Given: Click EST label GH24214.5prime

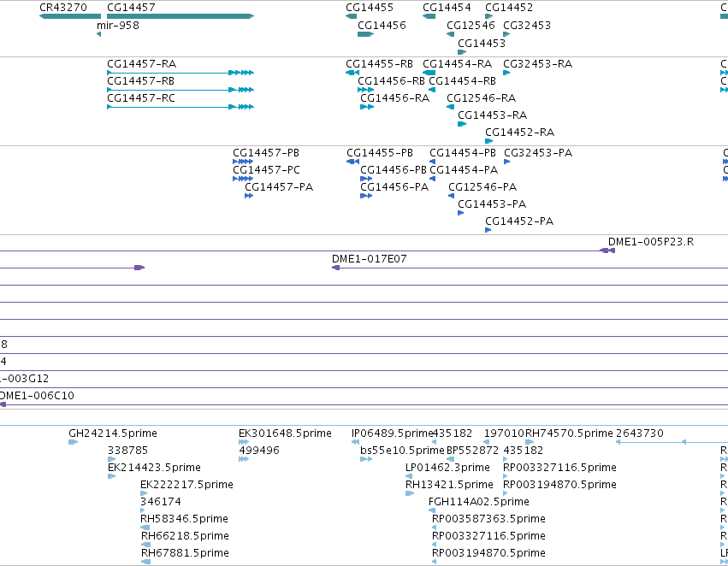Looking at the screenshot, I should (113, 433).
